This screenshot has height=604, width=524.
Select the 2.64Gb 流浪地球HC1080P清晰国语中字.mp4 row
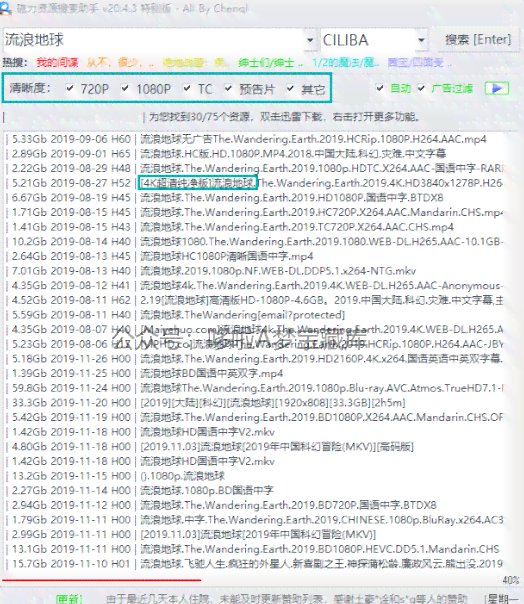[254, 256]
